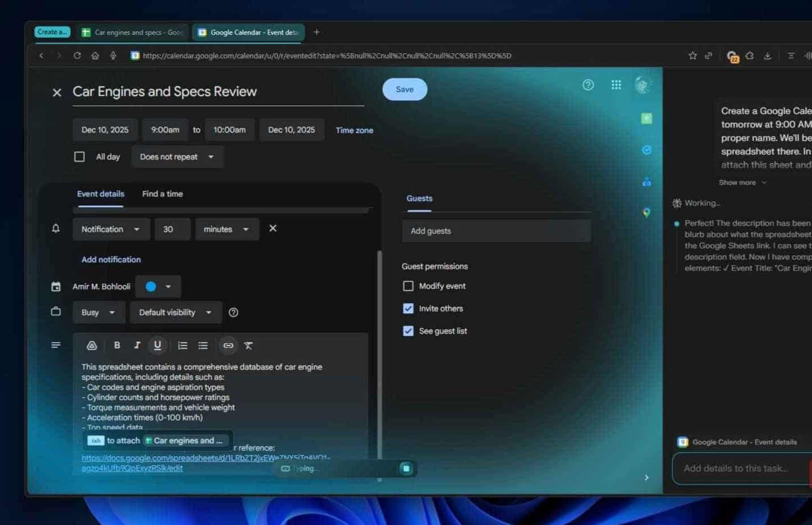Open the visibility help icon
The height and width of the screenshot is (525, 812).
(x=233, y=313)
